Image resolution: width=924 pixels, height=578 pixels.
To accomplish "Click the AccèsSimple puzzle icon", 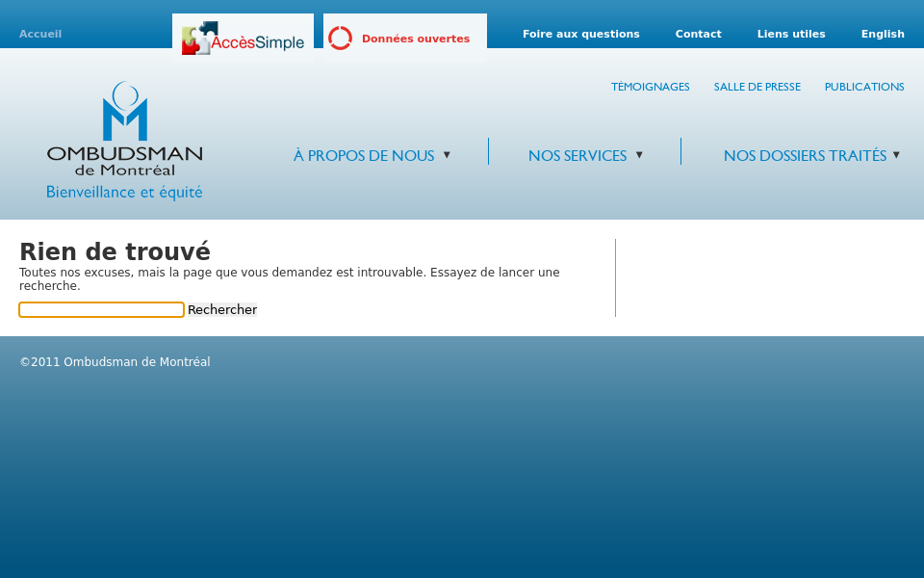I will [196, 39].
